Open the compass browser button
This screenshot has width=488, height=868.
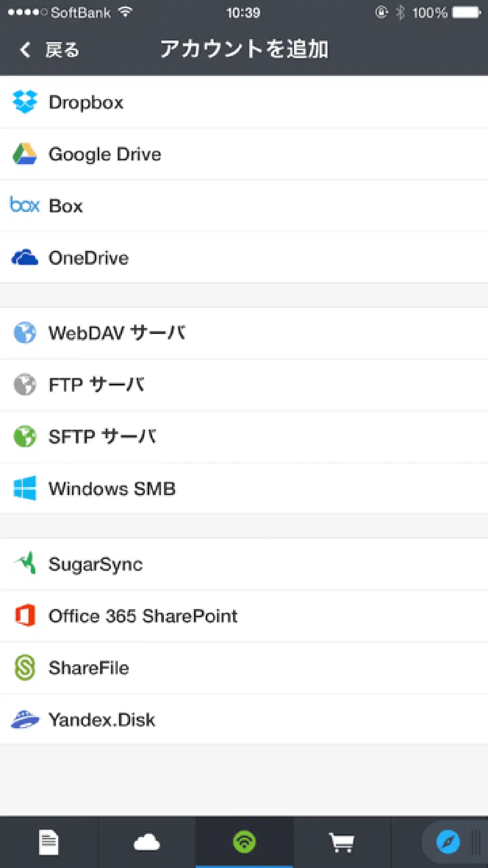[x=448, y=842]
